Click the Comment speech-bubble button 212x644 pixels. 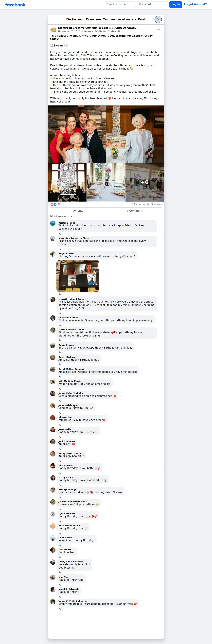point(134,211)
